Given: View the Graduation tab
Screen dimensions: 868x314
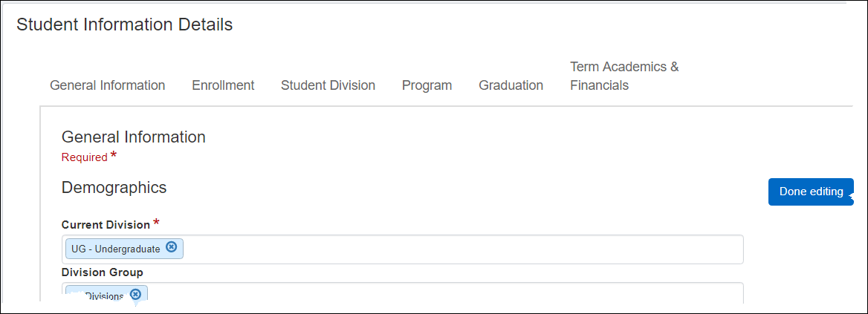Looking at the screenshot, I should pyautogui.click(x=511, y=85).
